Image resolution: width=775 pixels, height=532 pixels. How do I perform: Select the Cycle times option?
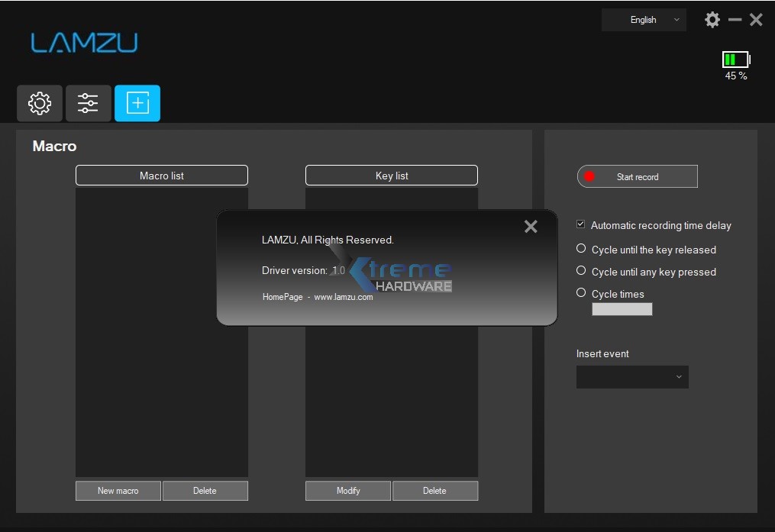pyautogui.click(x=581, y=292)
